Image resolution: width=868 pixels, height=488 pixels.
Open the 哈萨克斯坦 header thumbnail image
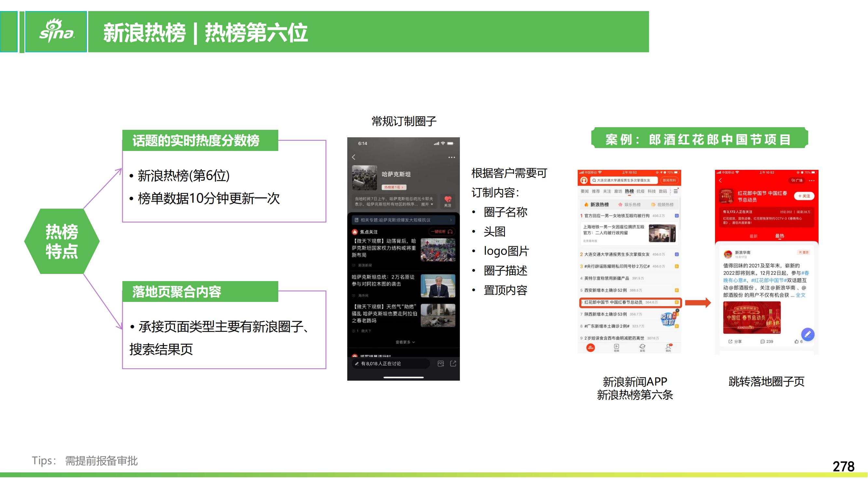(x=364, y=178)
